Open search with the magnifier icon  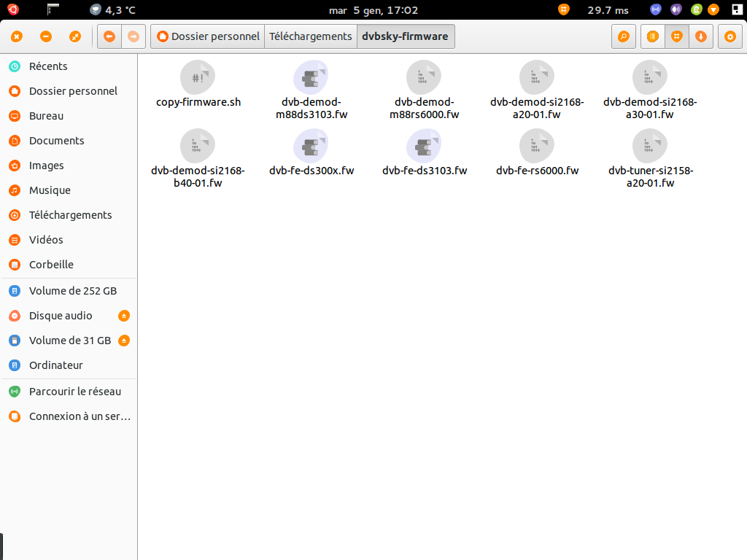[624, 36]
